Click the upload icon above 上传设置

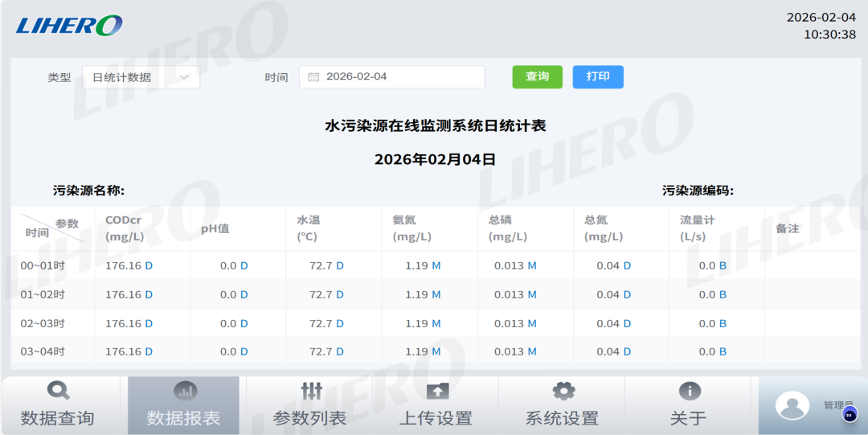tap(437, 391)
